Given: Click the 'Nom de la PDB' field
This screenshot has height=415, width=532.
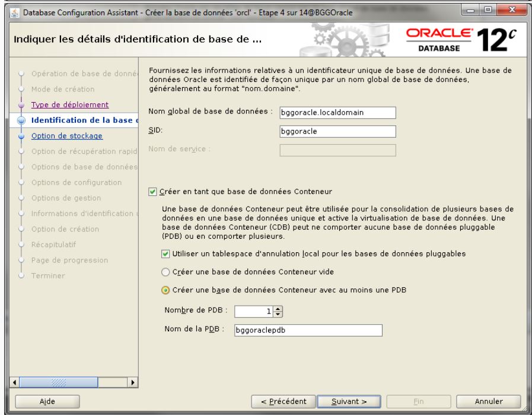Looking at the screenshot, I should tap(308, 330).
